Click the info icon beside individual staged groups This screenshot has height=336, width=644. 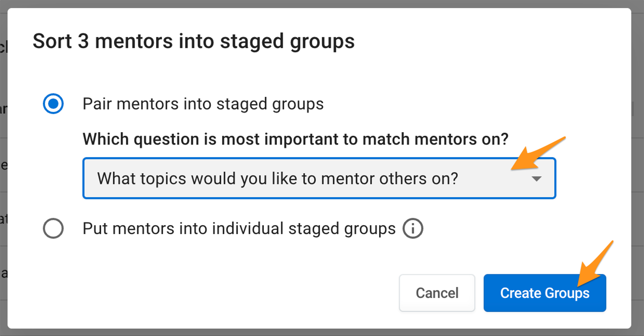tap(413, 228)
